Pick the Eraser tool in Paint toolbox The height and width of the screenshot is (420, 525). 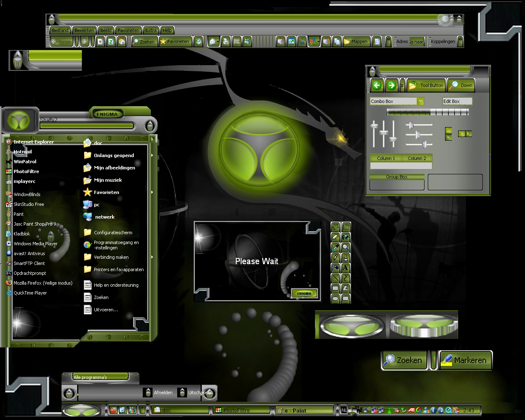336,237
